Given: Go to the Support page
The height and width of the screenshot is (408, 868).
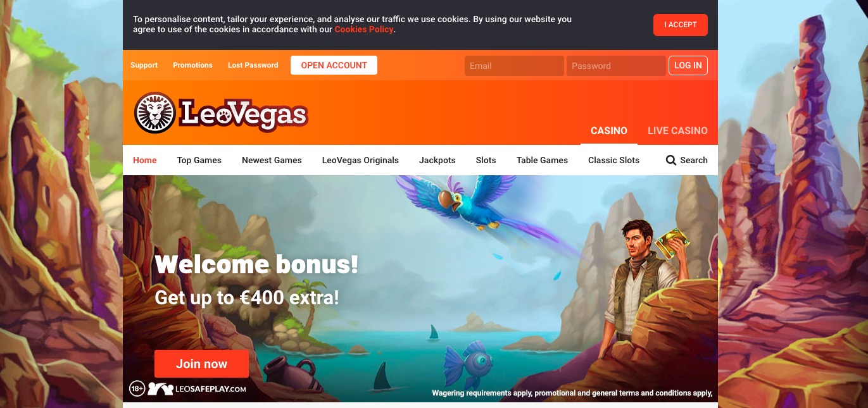Looking at the screenshot, I should [x=144, y=65].
